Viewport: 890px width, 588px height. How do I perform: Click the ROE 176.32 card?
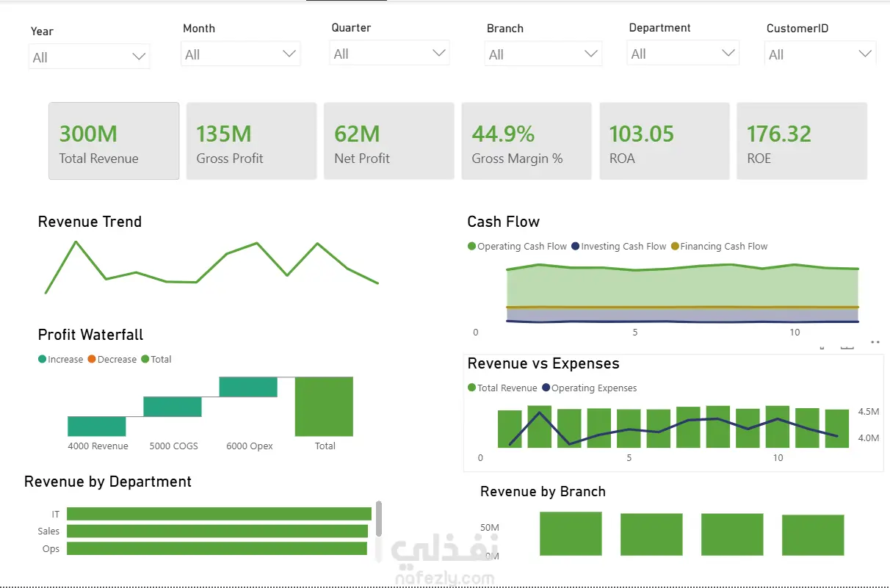tap(802, 141)
